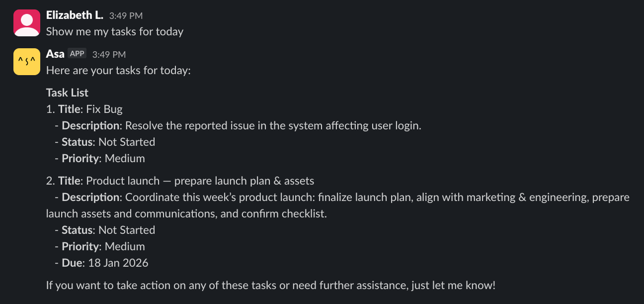This screenshot has height=304, width=644.
Task: Click the APP badge next to Asa
Action: pyautogui.click(x=77, y=53)
